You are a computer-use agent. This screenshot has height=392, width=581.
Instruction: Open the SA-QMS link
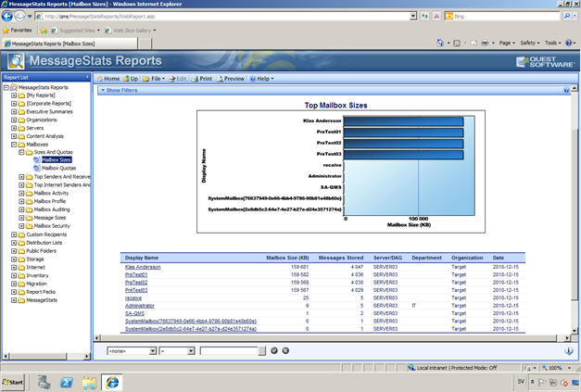click(x=134, y=313)
